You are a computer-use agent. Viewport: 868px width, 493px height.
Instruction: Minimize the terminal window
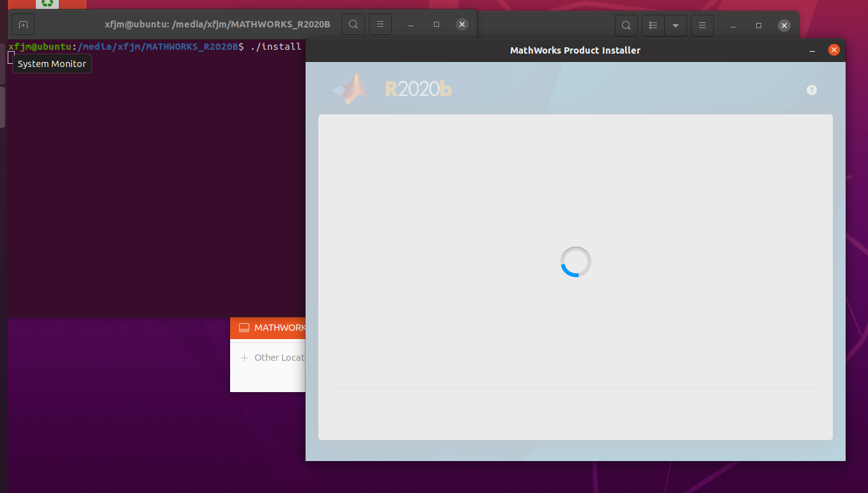pos(411,25)
